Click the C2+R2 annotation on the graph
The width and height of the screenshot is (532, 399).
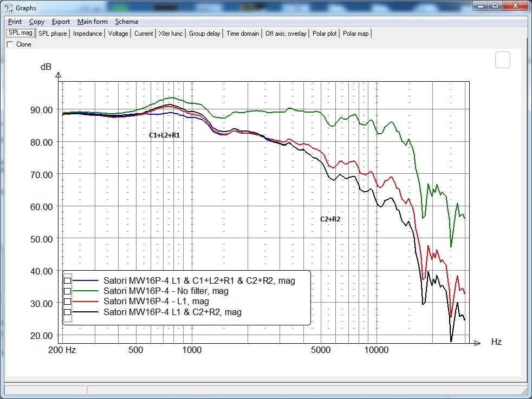[330, 219]
